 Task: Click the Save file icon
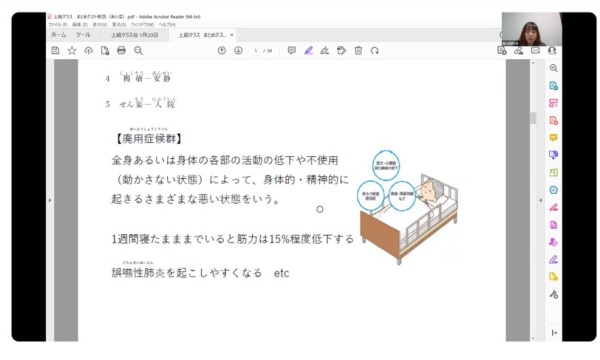(55, 50)
